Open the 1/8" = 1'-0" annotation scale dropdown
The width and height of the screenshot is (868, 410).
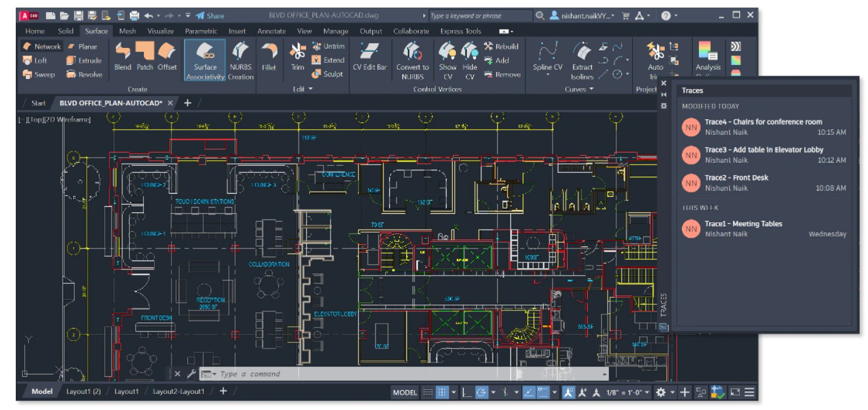(x=627, y=392)
